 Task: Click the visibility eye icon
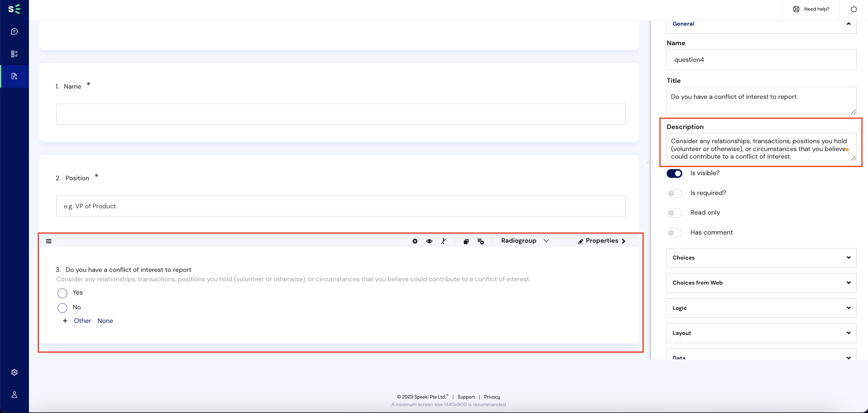click(x=429, y=241)
